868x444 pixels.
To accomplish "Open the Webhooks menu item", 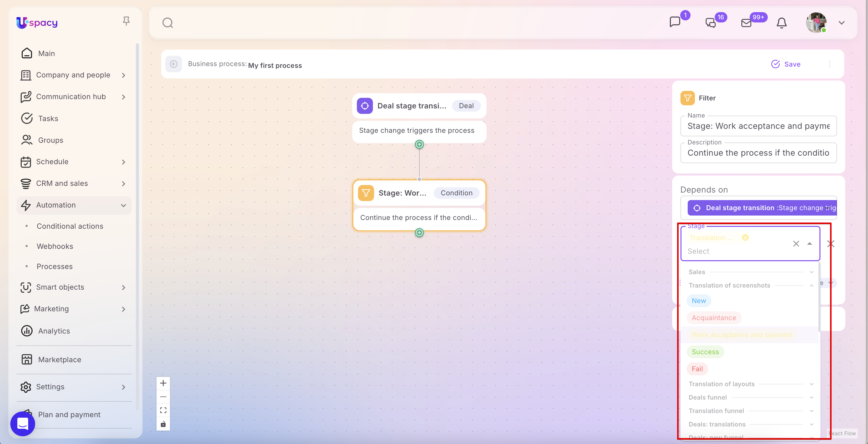I will pos(55,246).
